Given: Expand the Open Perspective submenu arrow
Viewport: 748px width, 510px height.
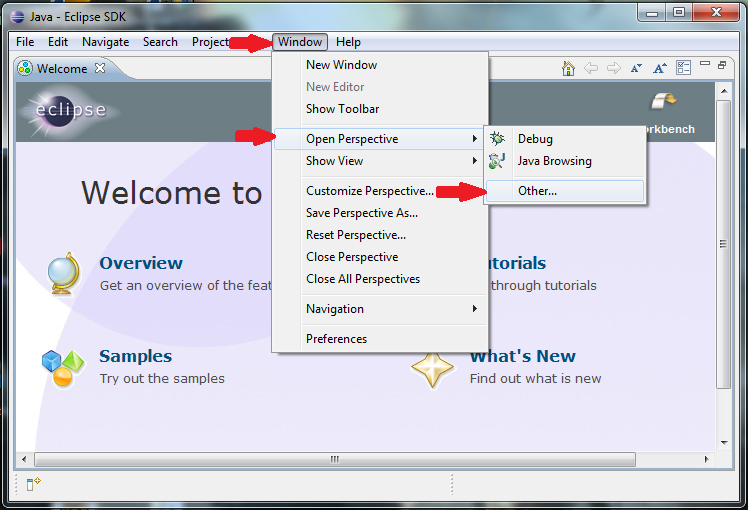Looking at the screenshot, I should coord(475,138).
